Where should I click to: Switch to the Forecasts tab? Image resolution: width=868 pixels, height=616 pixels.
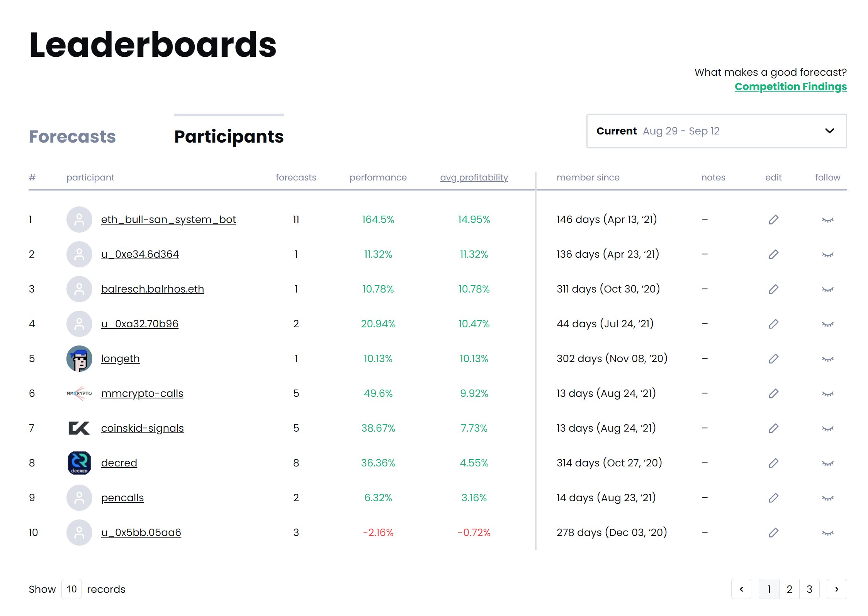coord(72,136)
